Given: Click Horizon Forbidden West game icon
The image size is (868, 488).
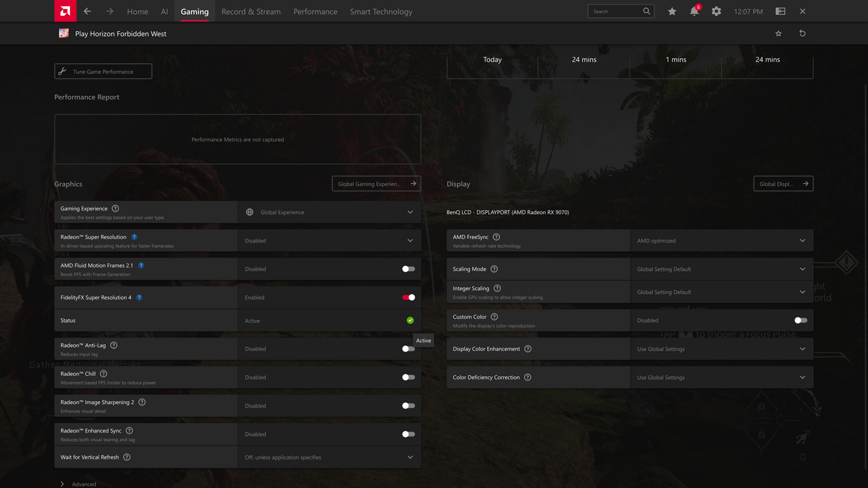Looking at the screenshot, I should pos(64,33).
